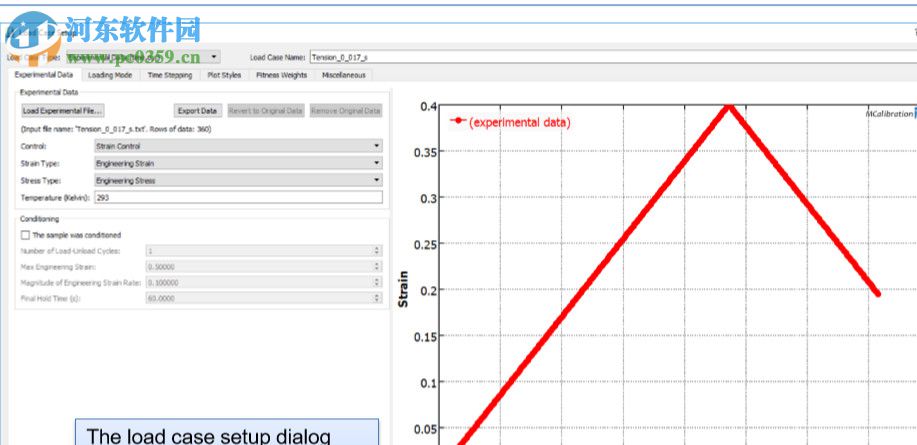
Task: Click the Export Data button
Action: click(x=198, y=111)
